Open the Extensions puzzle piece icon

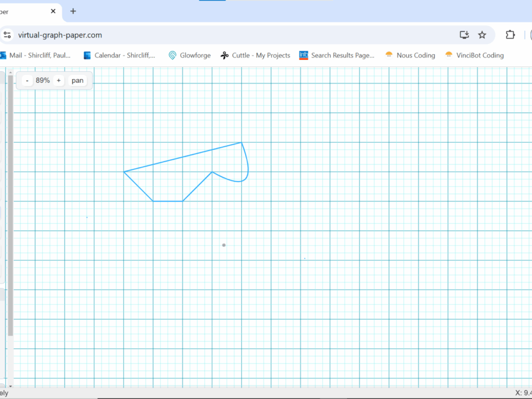pos(510,35)
